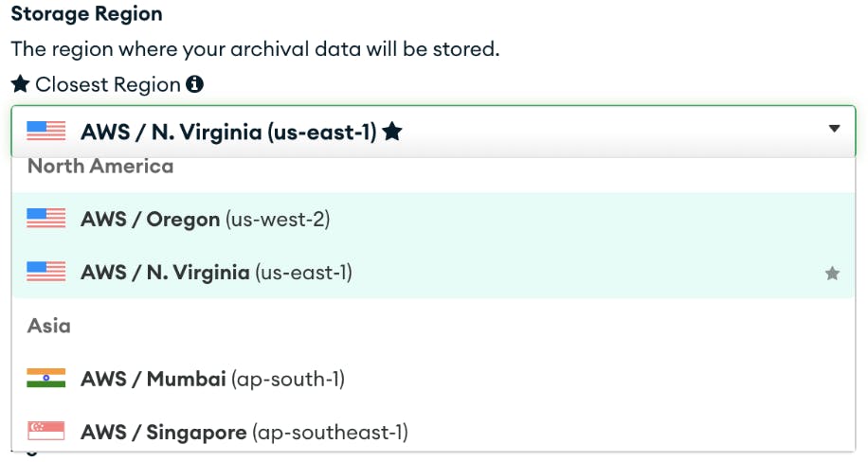Pick AWS / Singapore (ap-southeast-1) region

click(x=244, y=433)
